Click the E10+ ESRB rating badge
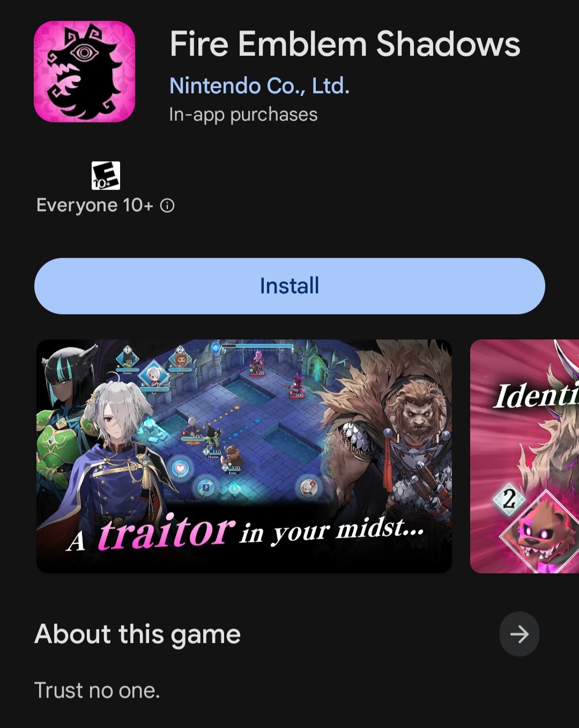579x728 pixels. pos(106,175)
